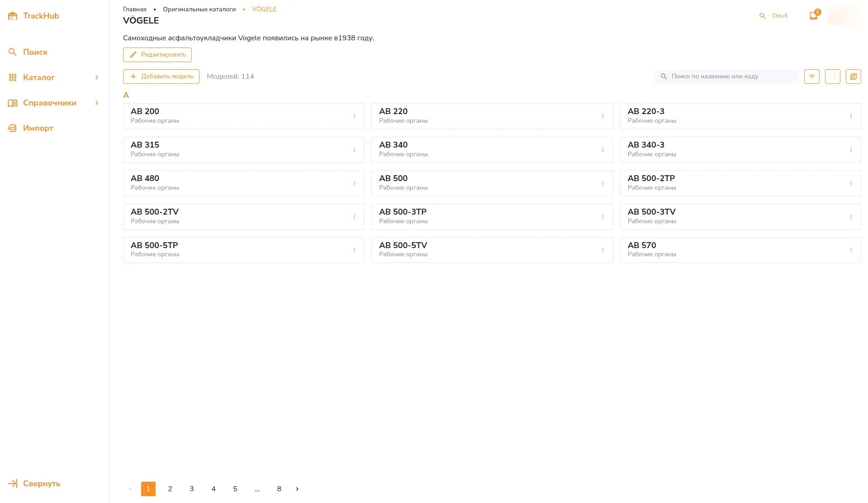868x503 pixels.
Task: Go to page 3 of models
Action: pyautogui.click(x=192, y=489)
